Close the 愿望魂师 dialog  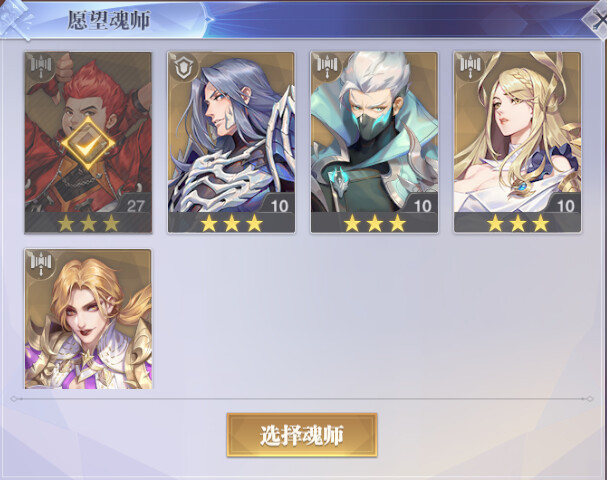598,22
